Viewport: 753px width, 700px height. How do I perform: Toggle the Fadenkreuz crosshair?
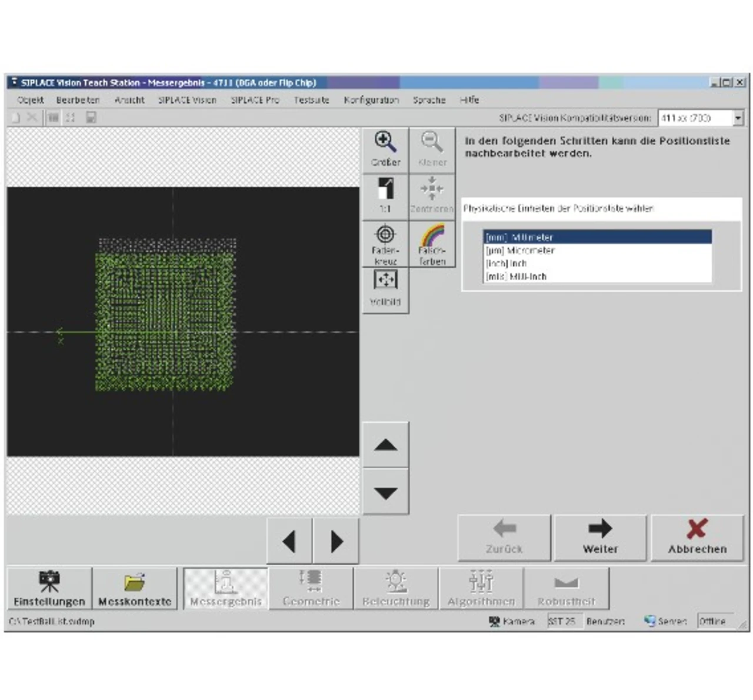tap(385, 244)
